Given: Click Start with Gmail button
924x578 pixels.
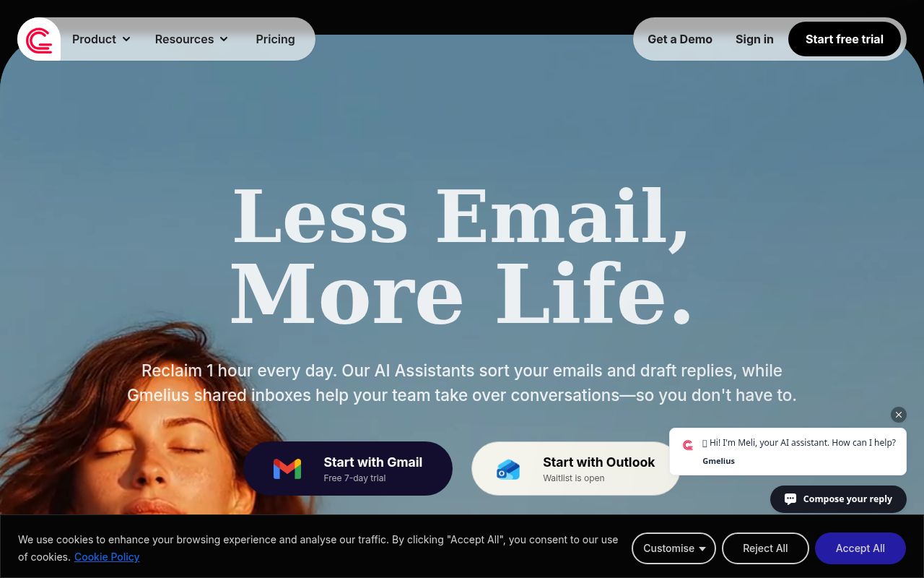Looking at the screenshot, I should (x=348, y=469).
